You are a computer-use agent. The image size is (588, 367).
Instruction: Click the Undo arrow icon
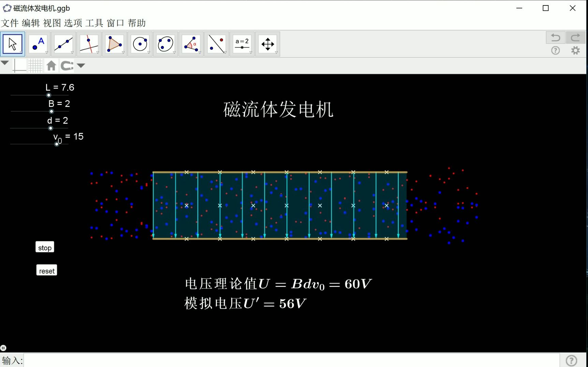click(556, 37)
